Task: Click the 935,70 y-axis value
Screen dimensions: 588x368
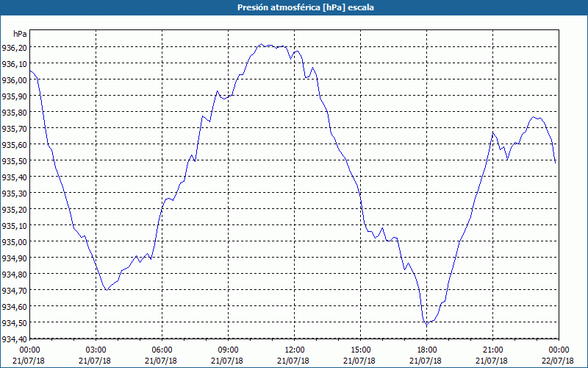Action: tap(15, 128)
